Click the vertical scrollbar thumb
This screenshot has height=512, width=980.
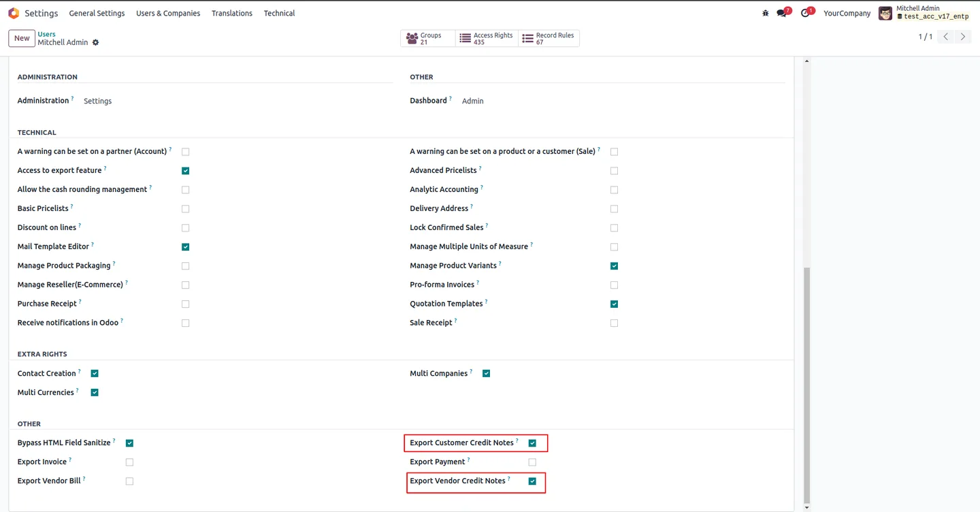point(807,384)
